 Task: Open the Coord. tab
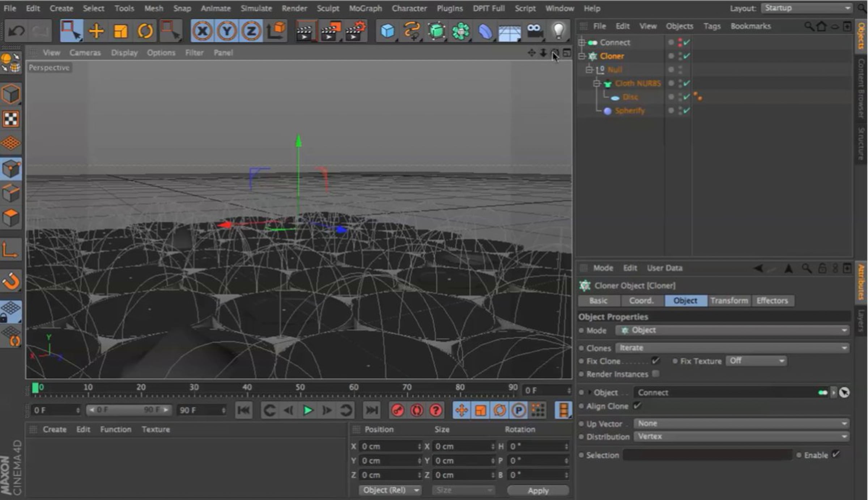pyautogui.click(x=641, y=301)
